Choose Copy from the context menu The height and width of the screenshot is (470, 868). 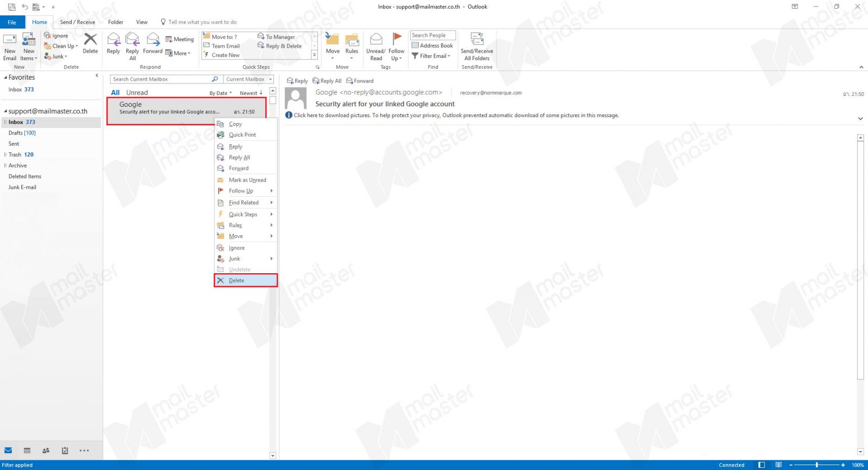click(246, 124)
